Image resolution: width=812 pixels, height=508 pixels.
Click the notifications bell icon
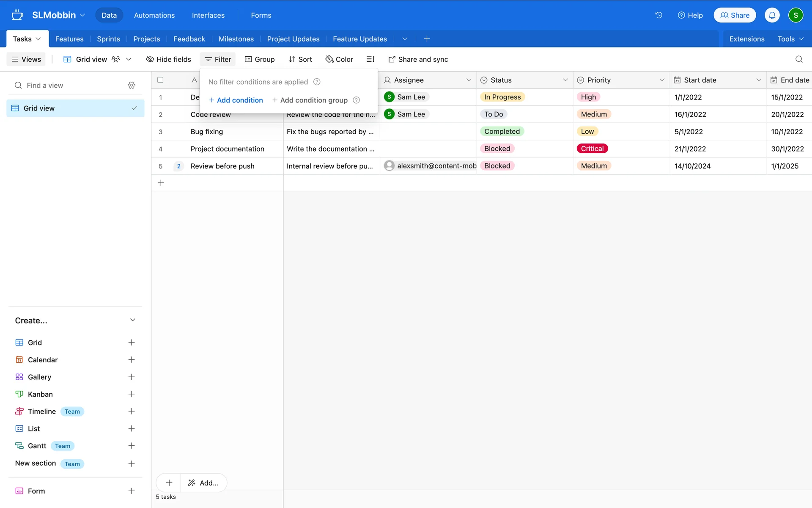point(772,15)
